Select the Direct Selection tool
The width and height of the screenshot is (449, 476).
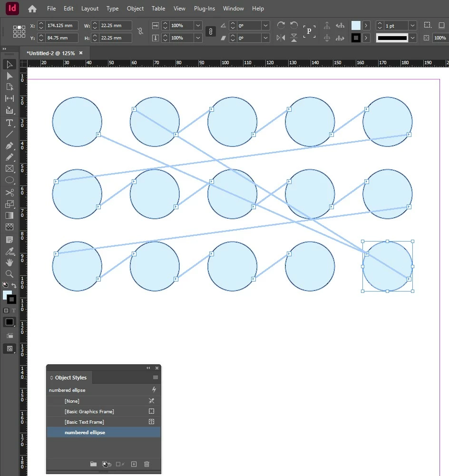[10, 76]
